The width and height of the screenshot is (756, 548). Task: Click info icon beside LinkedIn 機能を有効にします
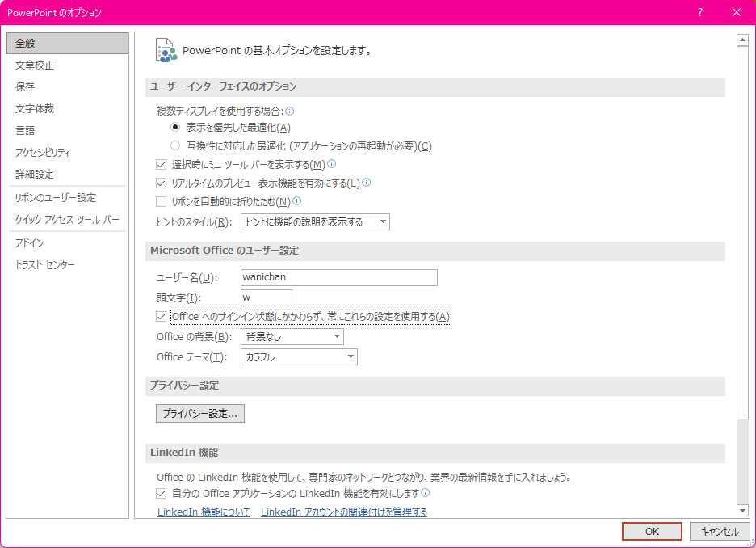(x=425, y=493)
